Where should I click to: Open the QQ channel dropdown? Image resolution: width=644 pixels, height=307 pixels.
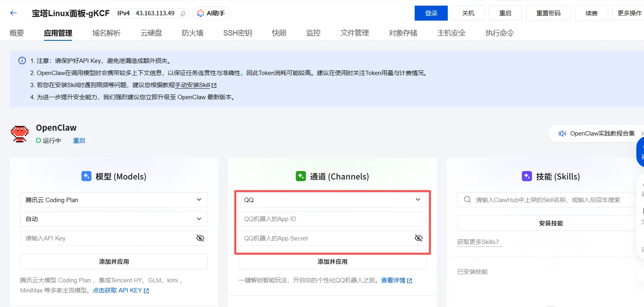pyautogui.click(x=332, y=200)
